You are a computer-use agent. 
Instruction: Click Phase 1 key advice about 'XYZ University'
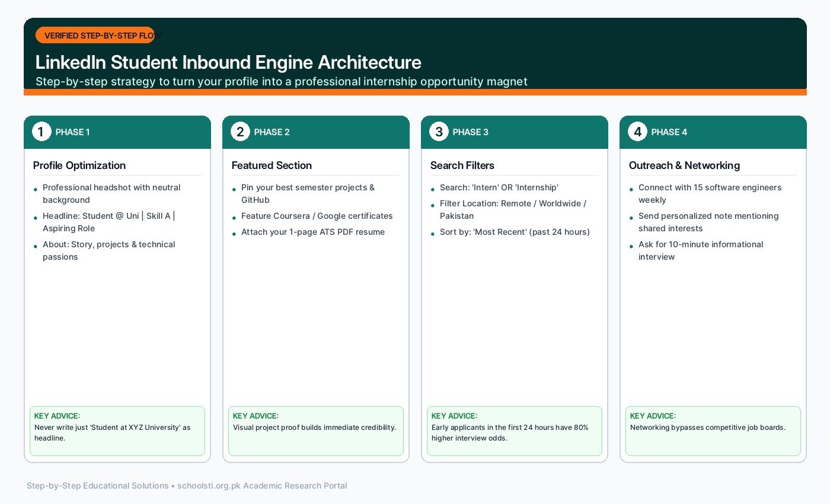point(113,433)
